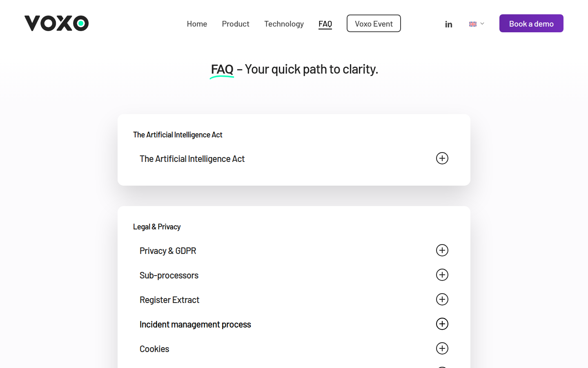Open language dropdown chevron
Viewport: 588px width, 368px height.
[x=482, y=24]
